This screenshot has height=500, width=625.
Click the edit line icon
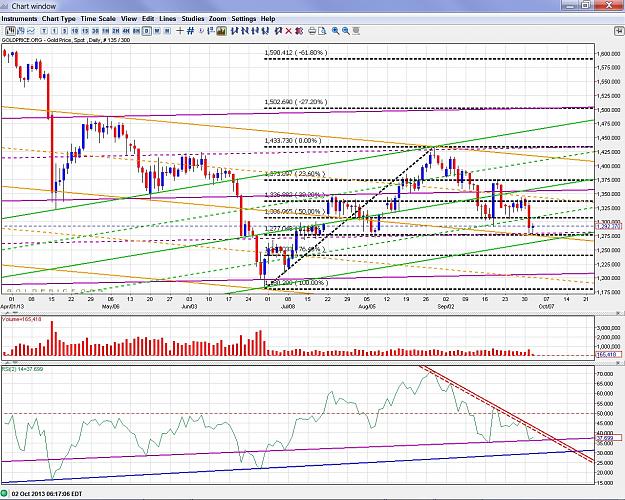pos(278,31)
